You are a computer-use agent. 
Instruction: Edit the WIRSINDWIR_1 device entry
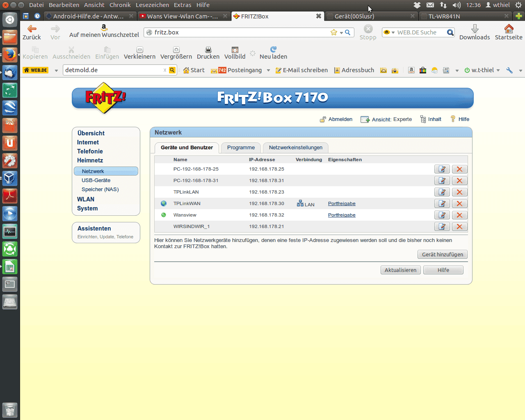442,226
